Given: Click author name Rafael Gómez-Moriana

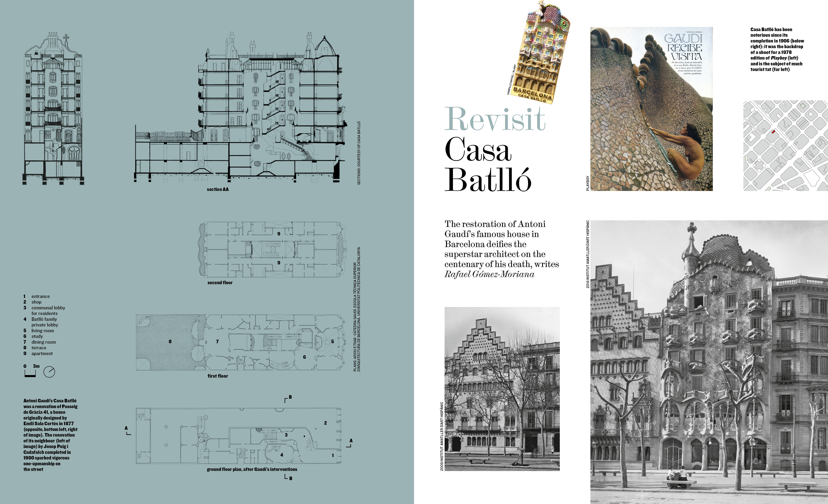Looking at the screenshot, I should pos(489,274).
